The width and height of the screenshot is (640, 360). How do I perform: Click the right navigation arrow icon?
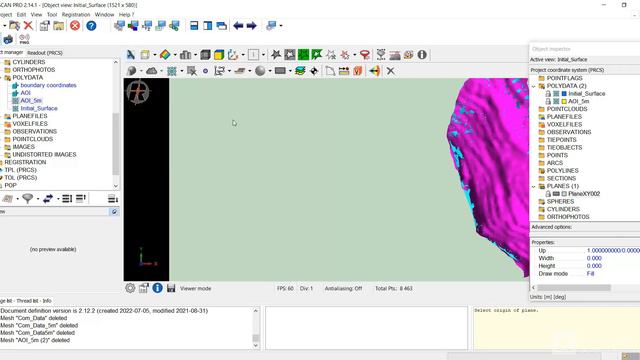pos(251,26)
